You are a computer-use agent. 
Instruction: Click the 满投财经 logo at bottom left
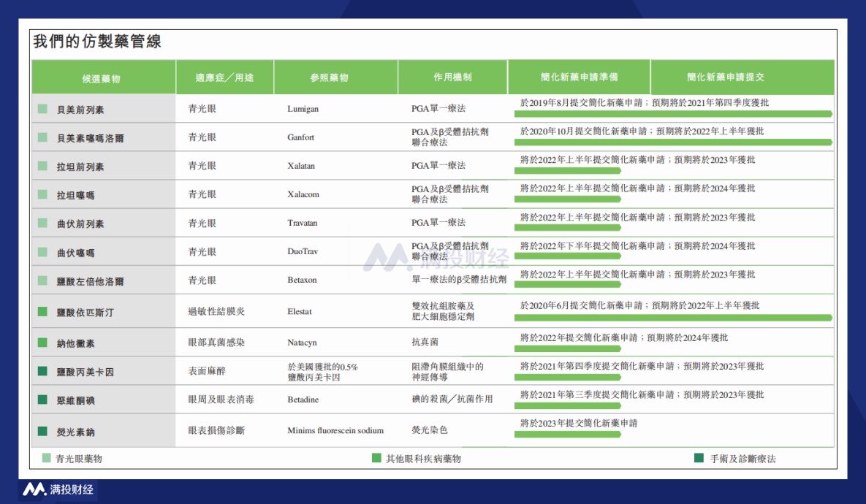[57, 489]
